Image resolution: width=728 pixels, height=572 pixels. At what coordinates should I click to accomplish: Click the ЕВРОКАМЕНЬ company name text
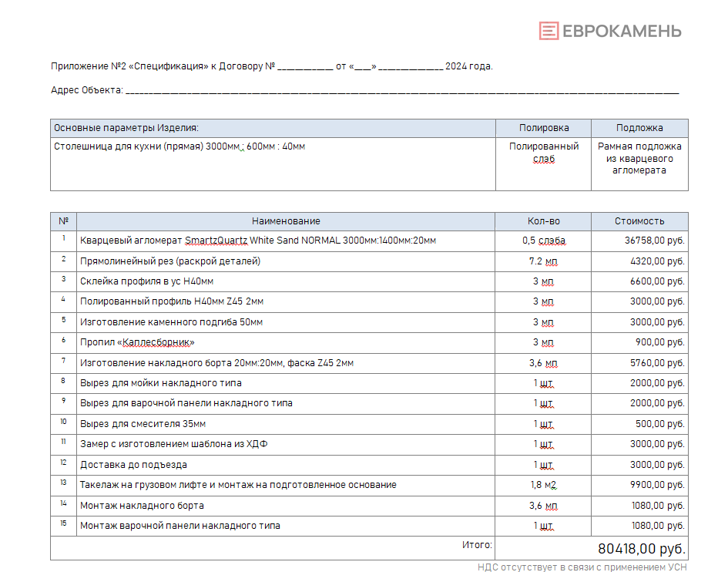tap(622, 31)
